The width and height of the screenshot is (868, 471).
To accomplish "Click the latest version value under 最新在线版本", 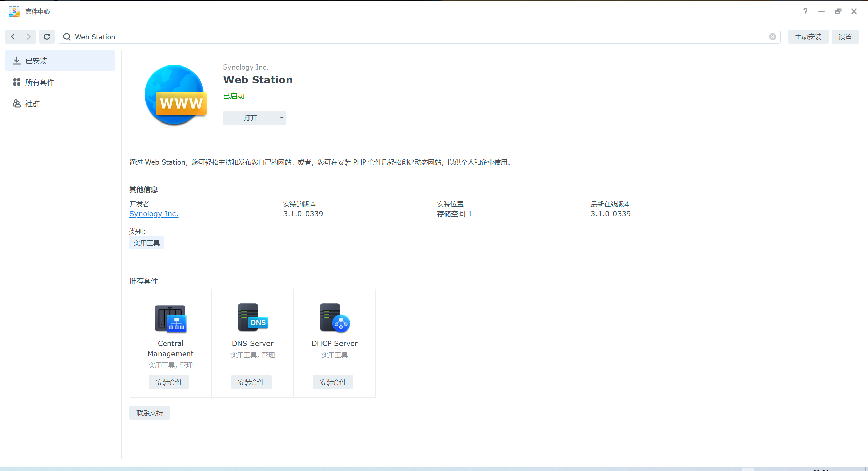I will pos(611,214).
